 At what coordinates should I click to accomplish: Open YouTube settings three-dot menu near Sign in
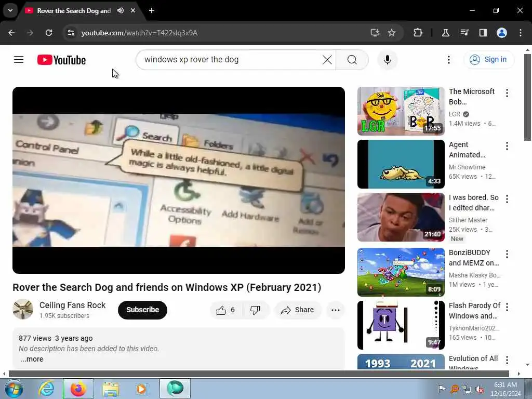point(448,60)
